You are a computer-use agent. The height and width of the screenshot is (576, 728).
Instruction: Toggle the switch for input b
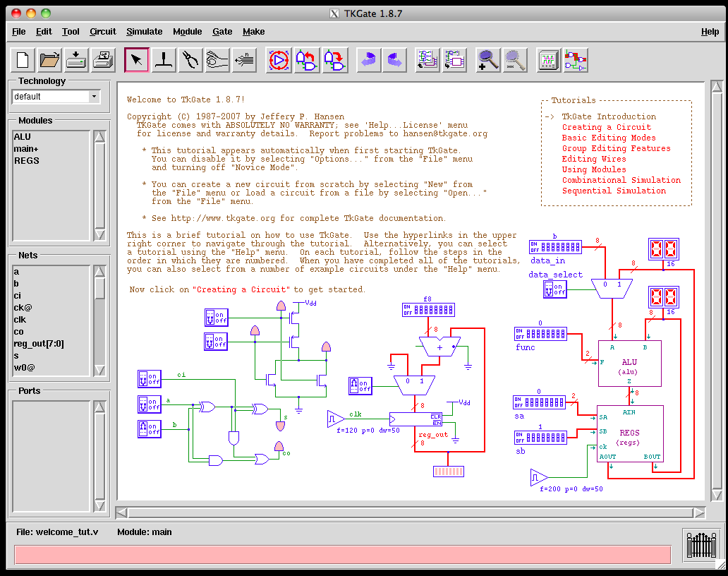point(150,428)
